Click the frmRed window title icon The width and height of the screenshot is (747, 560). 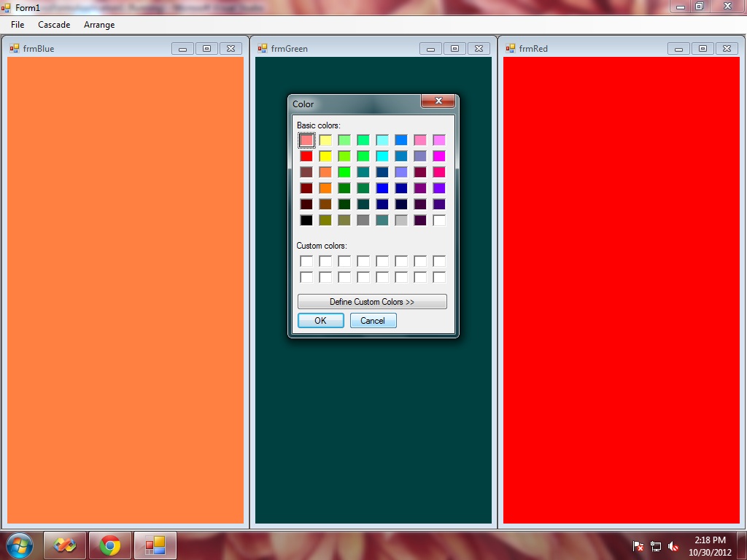[x=511, y=48]
